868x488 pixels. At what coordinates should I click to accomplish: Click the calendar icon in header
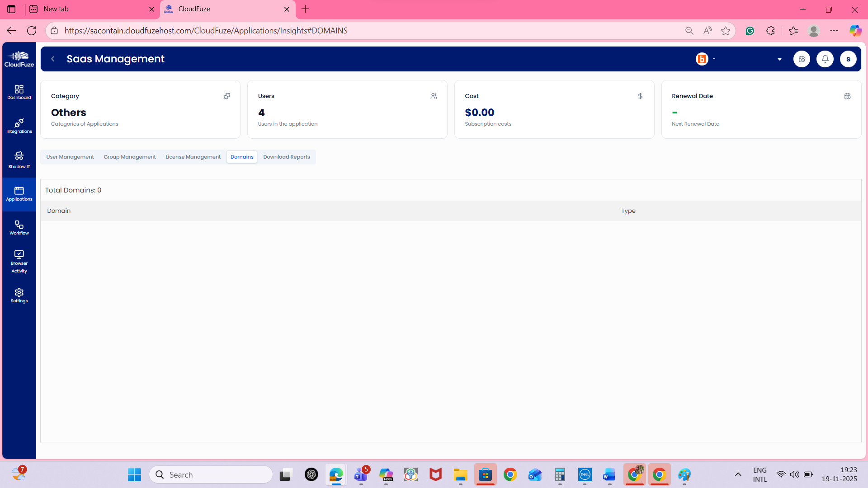point(802,59)
